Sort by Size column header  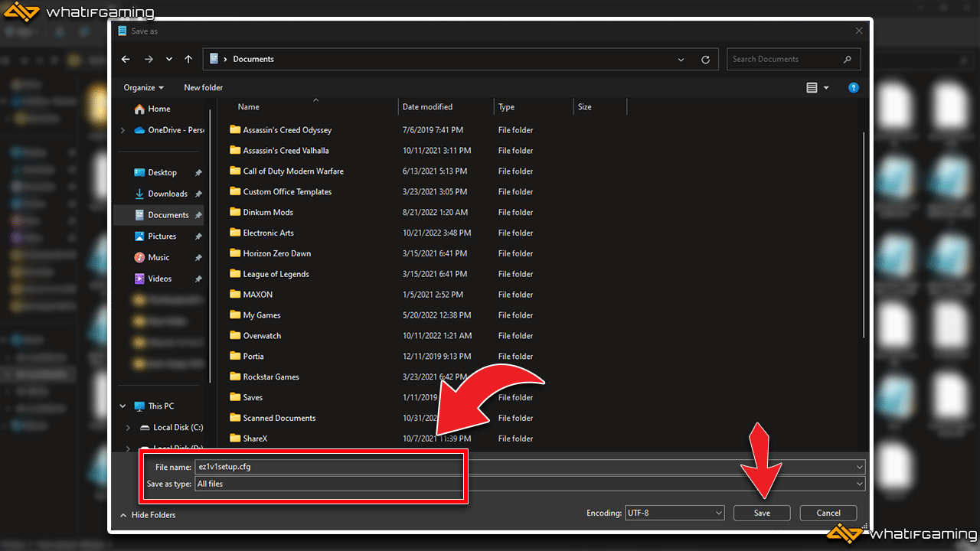pyautogui.click(x=585, y=107)
